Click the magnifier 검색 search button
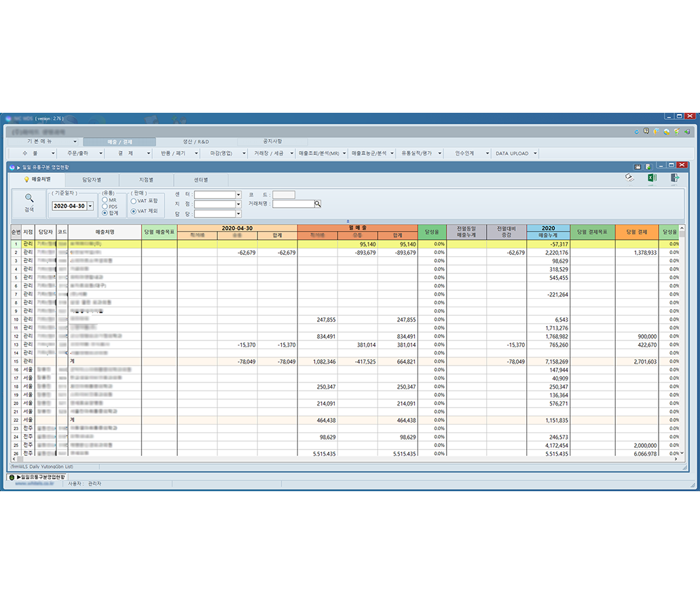 (29, 202)
